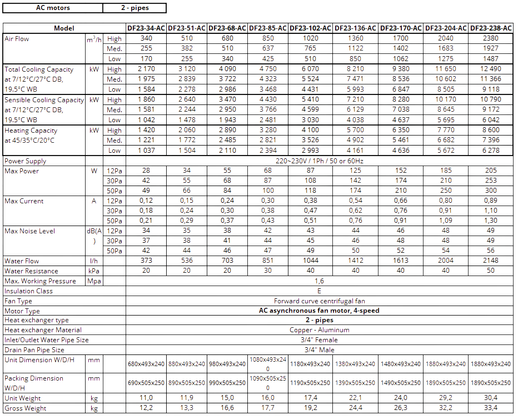Select the Copper - Aluminum material cell

(319, 330)
